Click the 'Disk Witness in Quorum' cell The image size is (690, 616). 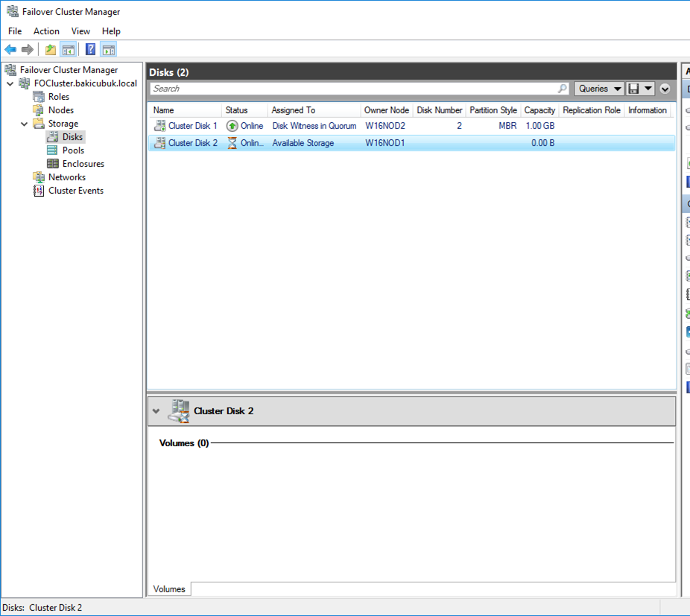click(x=314, y=126)
